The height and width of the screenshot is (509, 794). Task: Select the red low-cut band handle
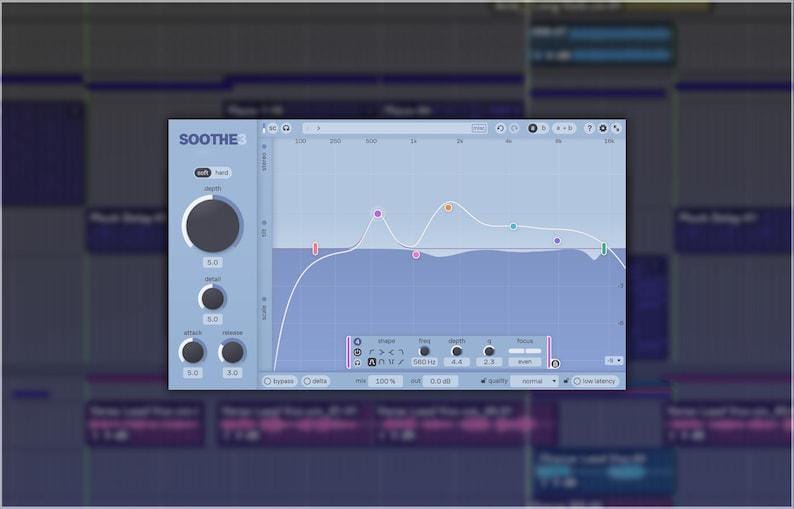click(x=315, y=248)
